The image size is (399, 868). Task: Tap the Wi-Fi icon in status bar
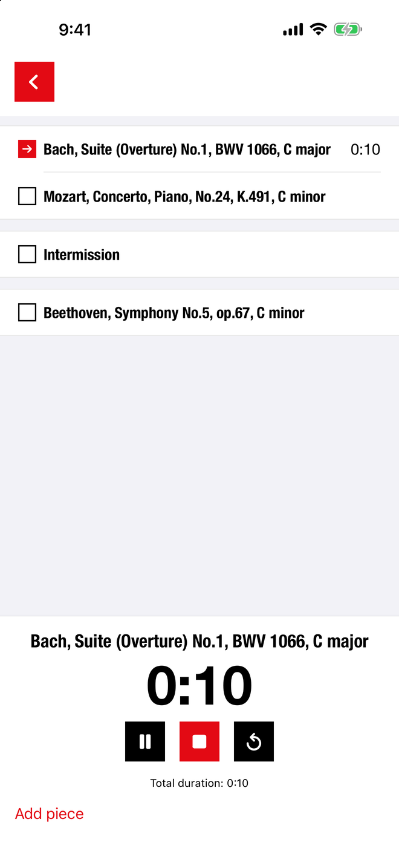[318, 29]
